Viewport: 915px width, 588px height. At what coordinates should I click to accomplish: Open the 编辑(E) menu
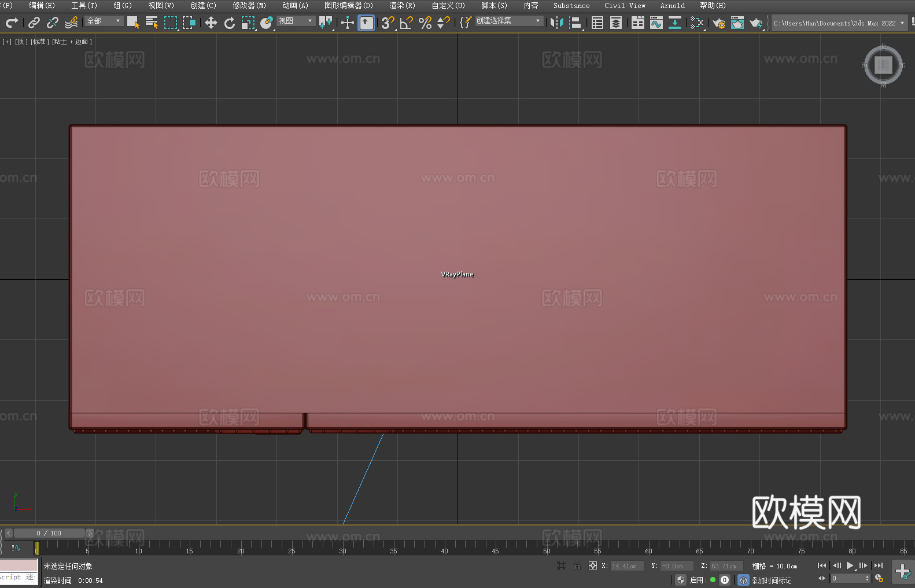42,5
